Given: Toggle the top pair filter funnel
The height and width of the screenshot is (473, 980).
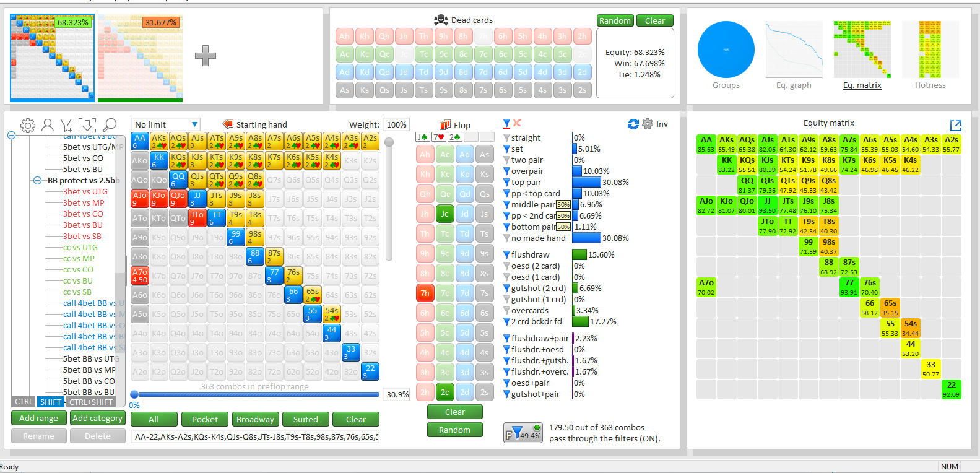Looking at the screenshot, I should click(506, 183).
